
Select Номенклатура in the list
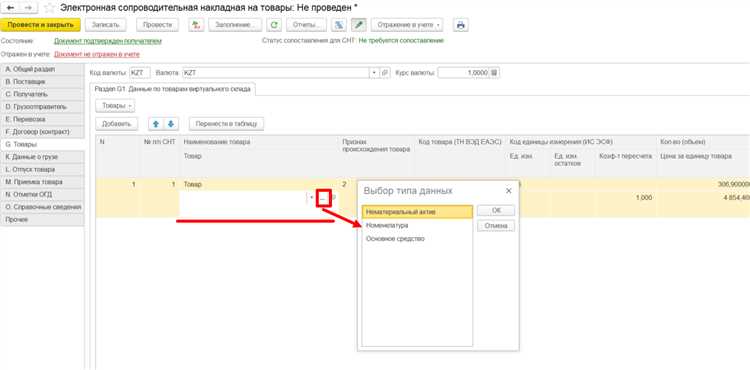click(417, 225)
